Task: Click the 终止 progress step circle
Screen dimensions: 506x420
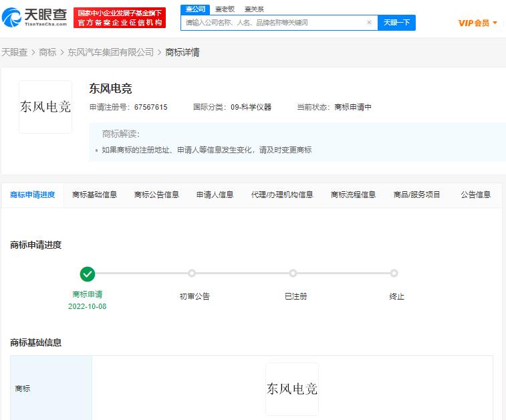Action: pyautogui.click(x=394, y=274)
